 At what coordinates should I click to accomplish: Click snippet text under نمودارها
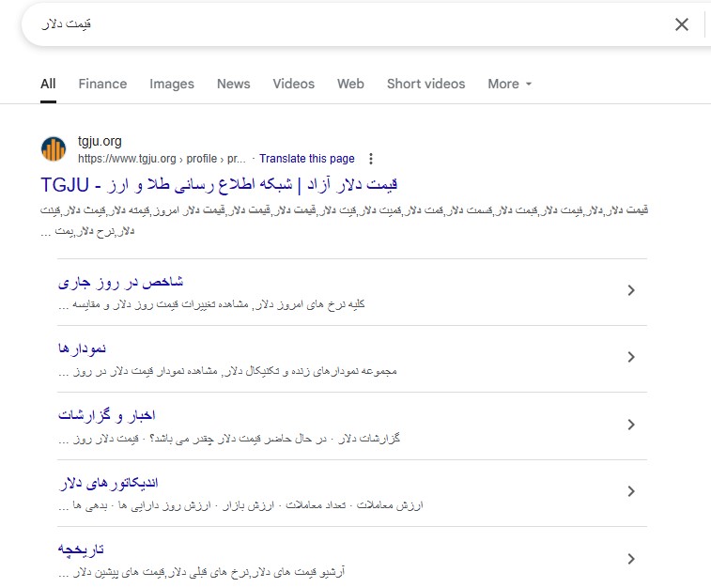tap(227, 371)
